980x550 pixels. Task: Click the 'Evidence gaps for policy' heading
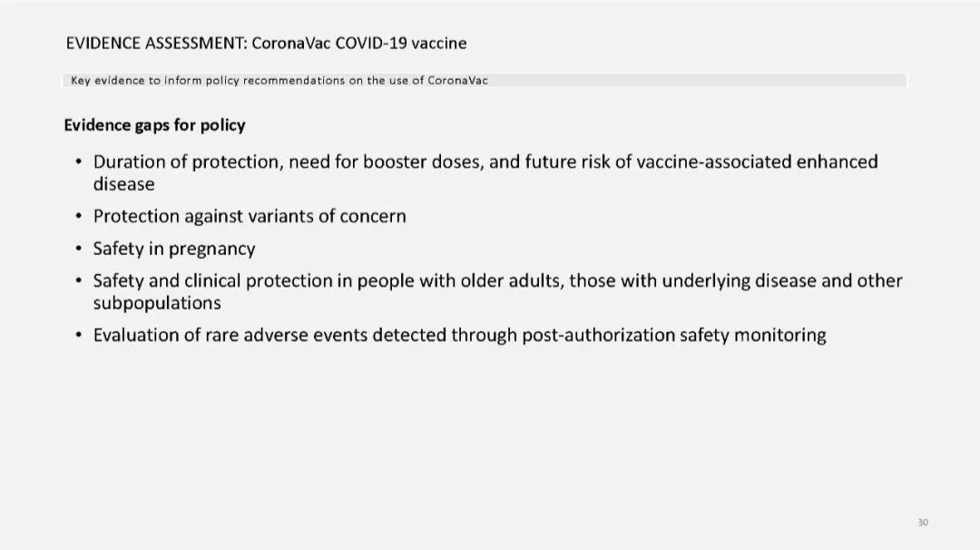click(x=154, y=125)
